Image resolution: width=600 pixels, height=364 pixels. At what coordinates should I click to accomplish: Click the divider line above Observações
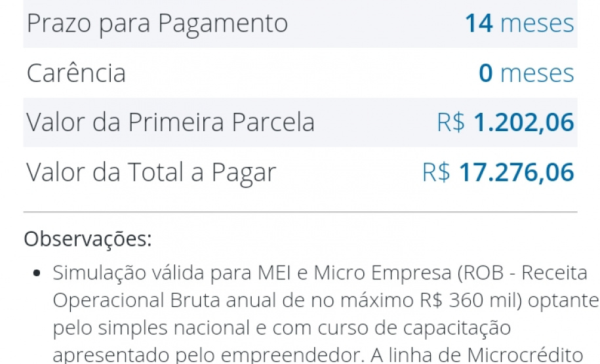300,212
